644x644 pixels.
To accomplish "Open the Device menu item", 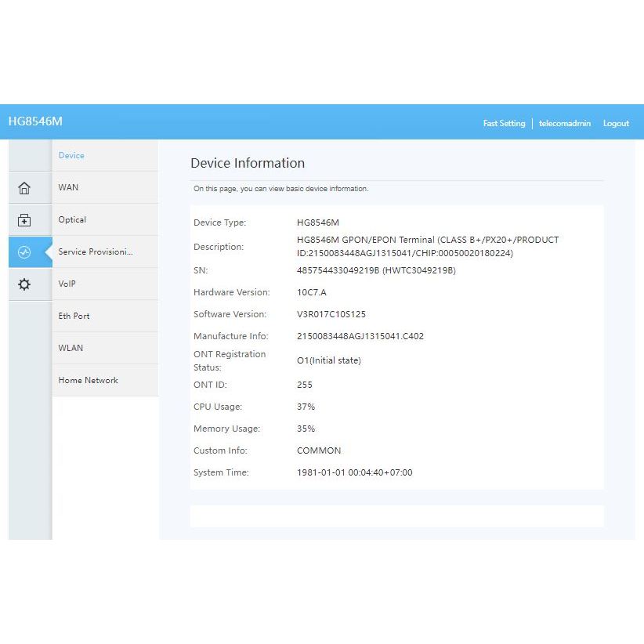I will click(71, 156).
